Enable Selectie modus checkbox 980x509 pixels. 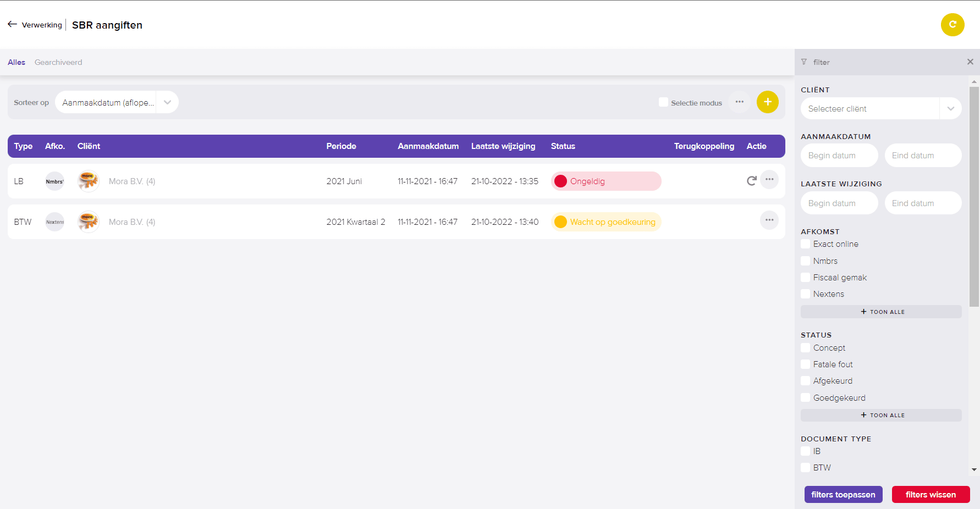[x=663, y=102]
